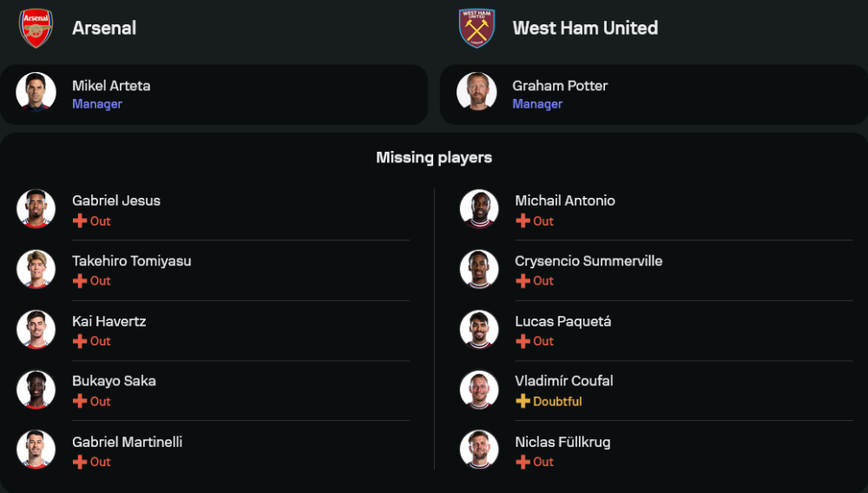Open Graham Potter's manager photo
This screenshot has width=868, height=493.
[477, 92]
